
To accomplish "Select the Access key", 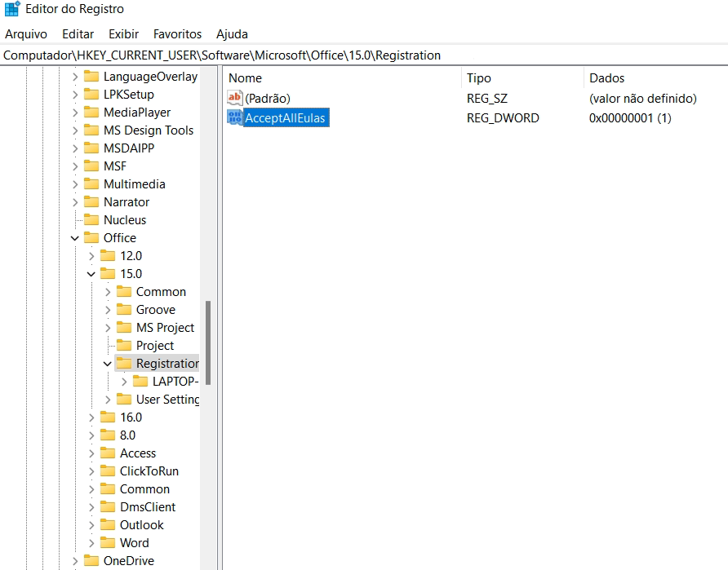I will (x=138, y=453).
